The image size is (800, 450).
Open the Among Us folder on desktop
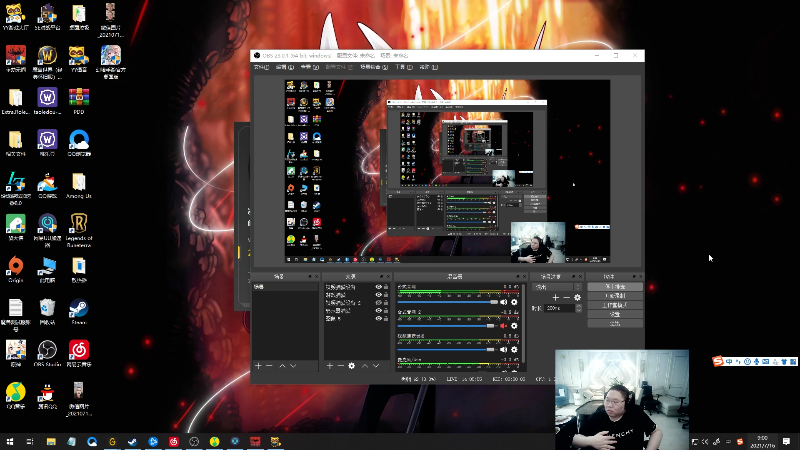pyautogui.click(x=79, y=185)
